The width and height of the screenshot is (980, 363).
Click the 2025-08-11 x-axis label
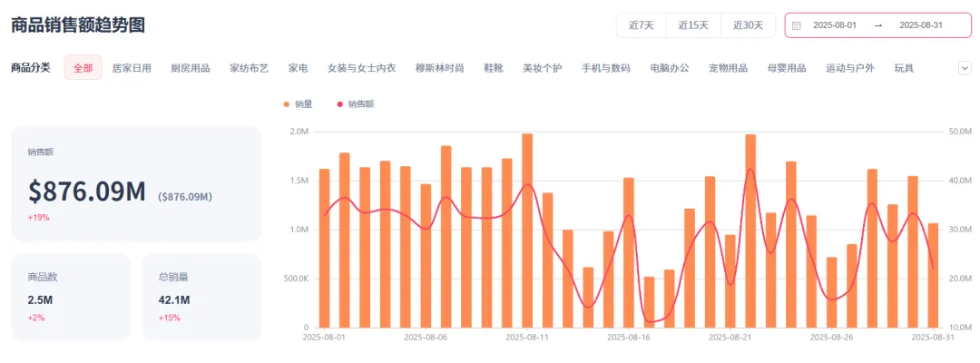point(527,338)
